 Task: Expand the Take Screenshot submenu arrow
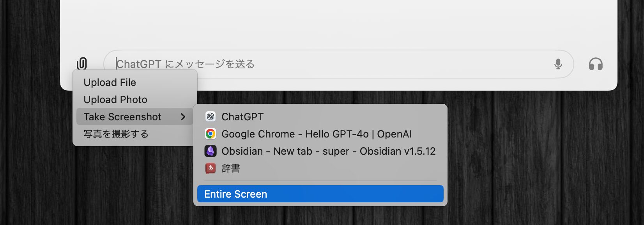(183, 117)
